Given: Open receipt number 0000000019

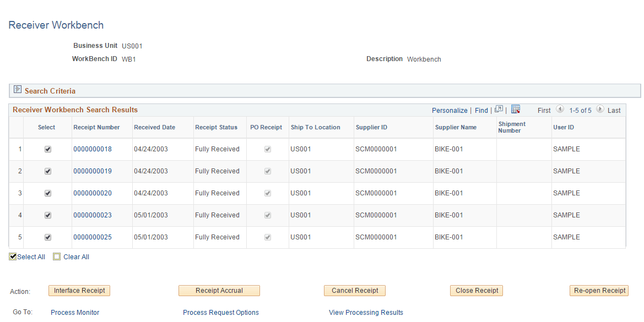Looking at the screenshot, I should coord(92,171).
